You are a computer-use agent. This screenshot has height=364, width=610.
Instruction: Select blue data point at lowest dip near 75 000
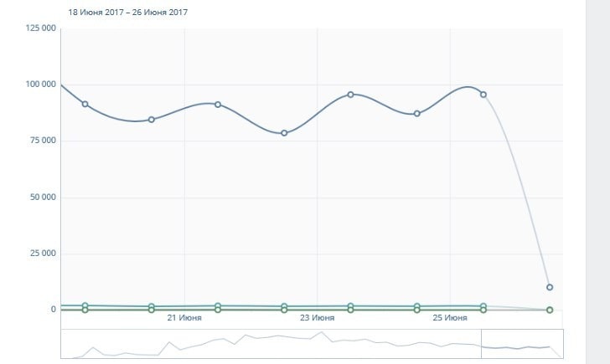pos(284,133)
